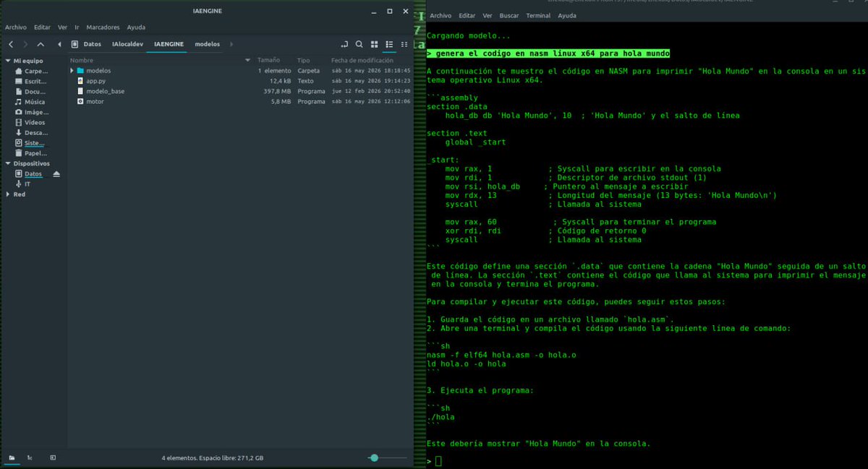Screen dimensions: 868x469
Task: Hide the sidebar using status bar icon
Action: (x=53, y=458)
